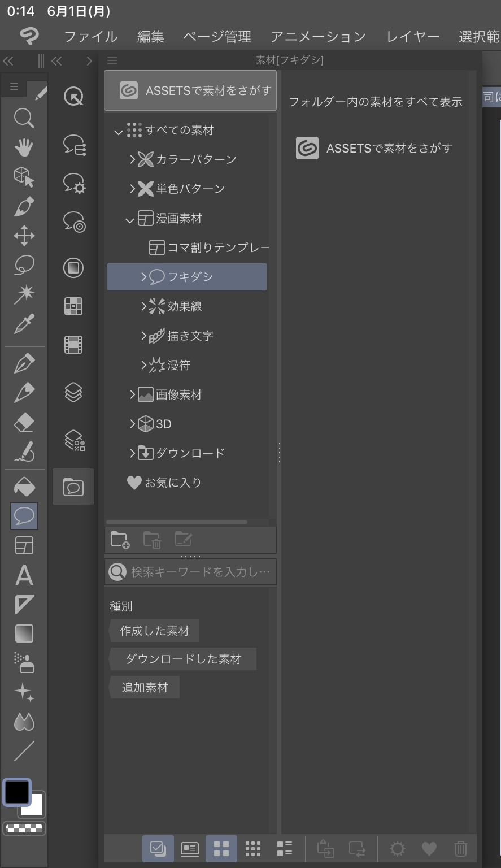This screenshot has height=868, width=501.
Task: Open the Animation film strip palette
Action: [x=73, y=344]
